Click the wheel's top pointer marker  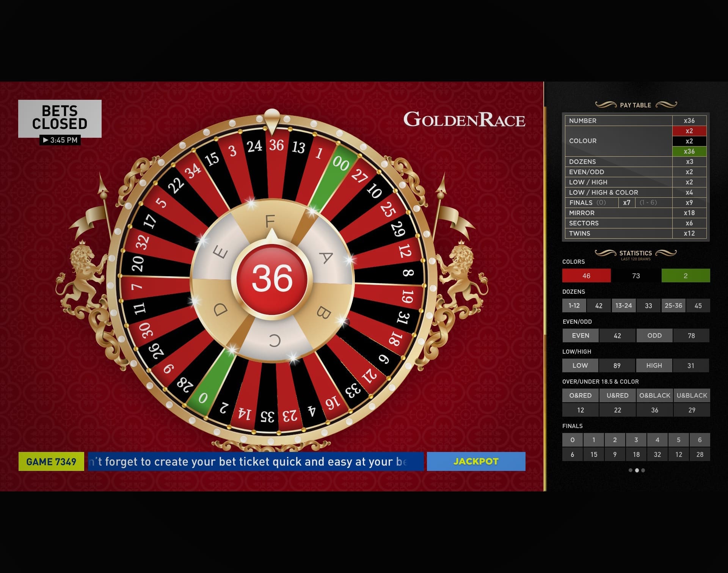[271, 120]
